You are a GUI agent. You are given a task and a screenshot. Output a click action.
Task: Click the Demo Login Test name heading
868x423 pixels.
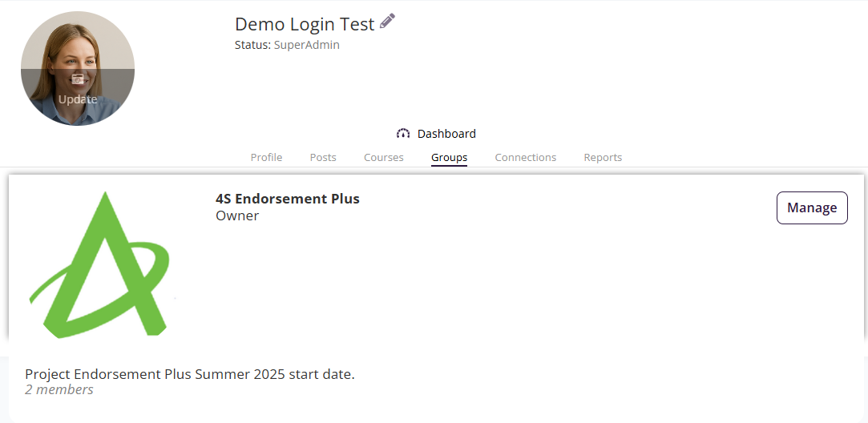click(305, 25)
